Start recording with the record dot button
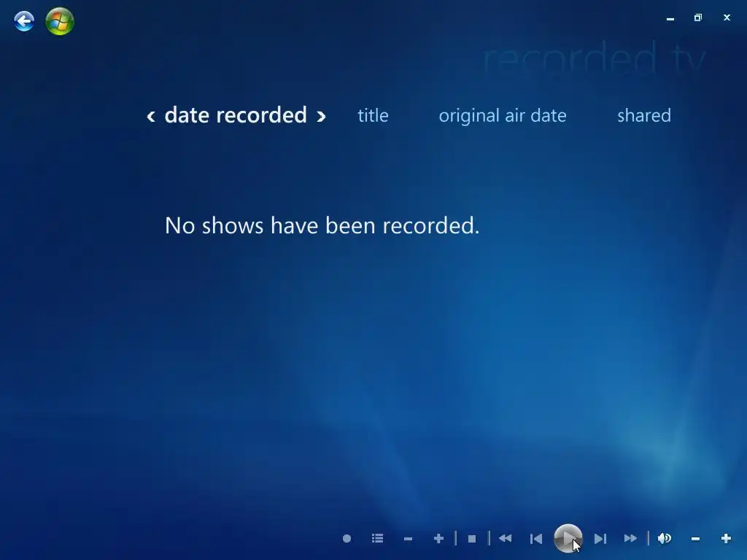Screen dimensions: 747x560 click(347, 539)
